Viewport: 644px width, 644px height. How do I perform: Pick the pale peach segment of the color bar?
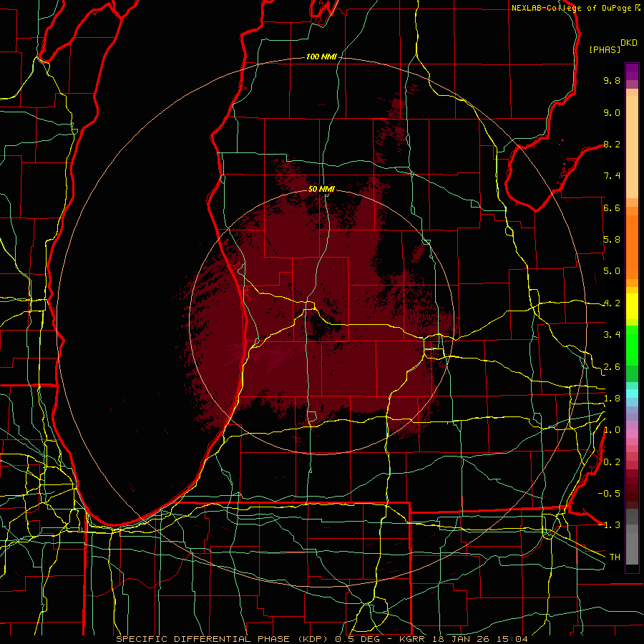click(632, 147)
